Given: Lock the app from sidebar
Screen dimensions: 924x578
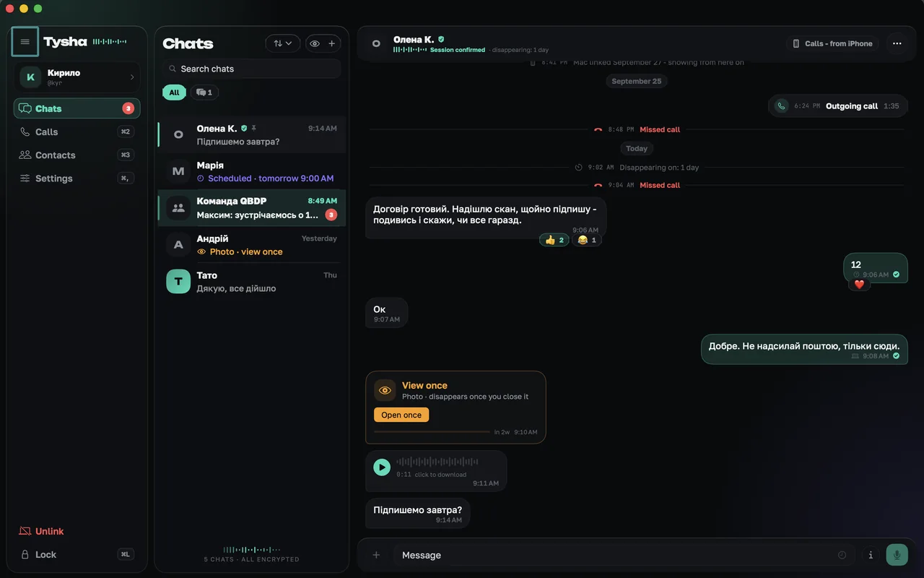Looking at the screenshot, I should point(77,554).
